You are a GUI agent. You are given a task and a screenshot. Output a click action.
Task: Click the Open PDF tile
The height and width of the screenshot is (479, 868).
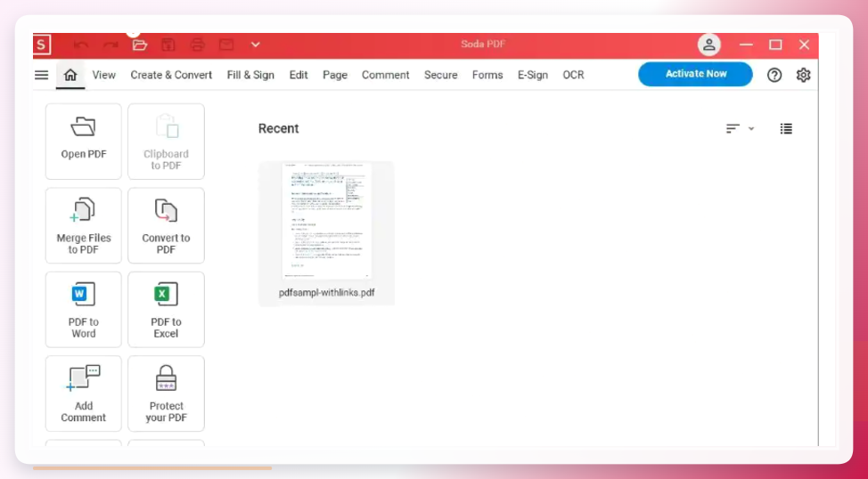84,141
